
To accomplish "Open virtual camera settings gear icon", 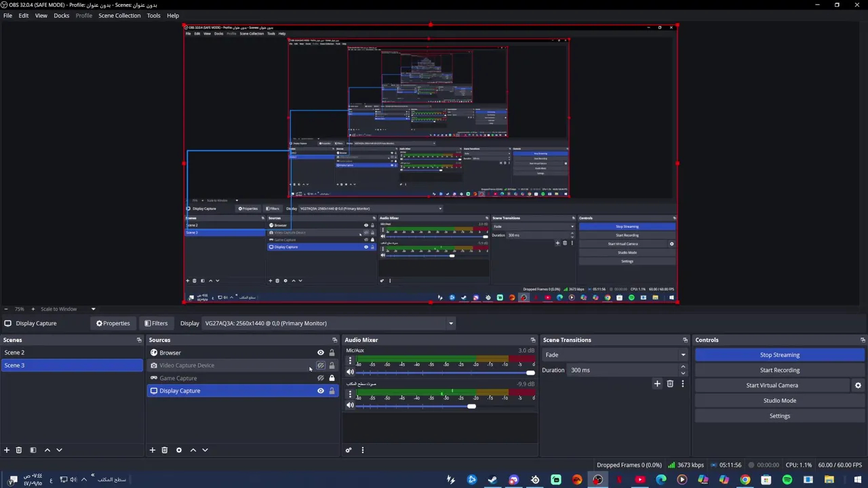I will 858,385.
